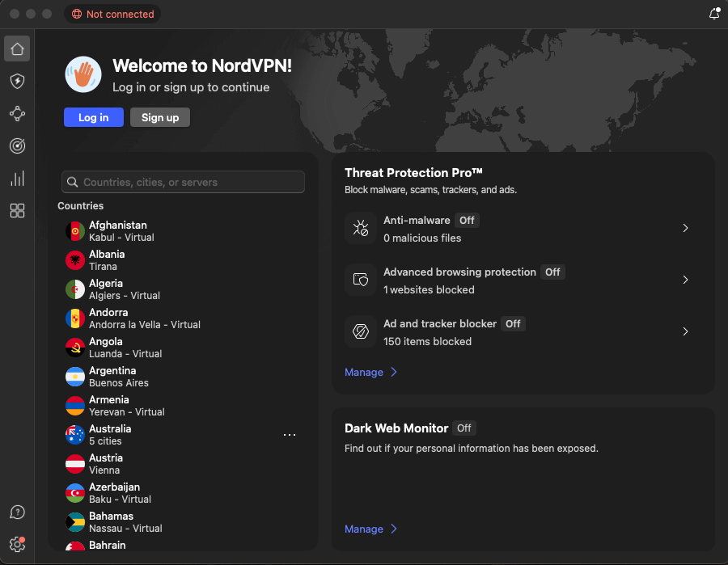Toggle the Anti-malware Off badge
Image resolution: width=728 pixels, height=565 pixels.
467,221
